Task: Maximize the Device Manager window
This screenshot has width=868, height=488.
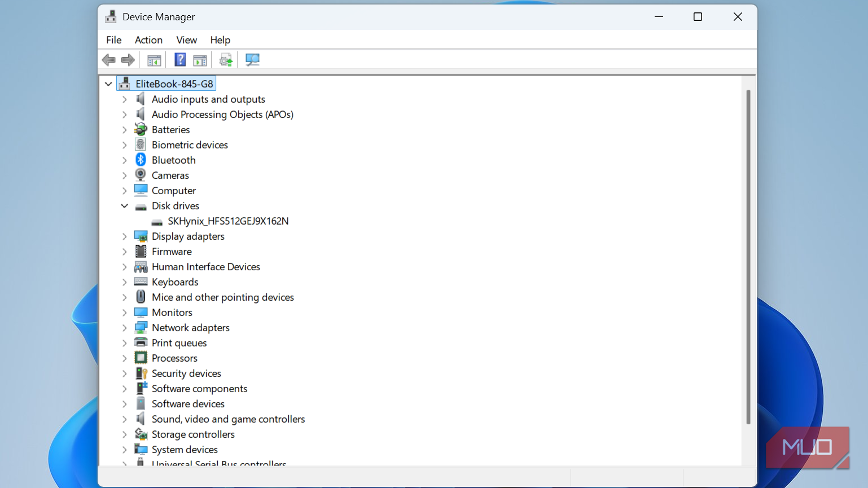Action: [x=698, y=17]
